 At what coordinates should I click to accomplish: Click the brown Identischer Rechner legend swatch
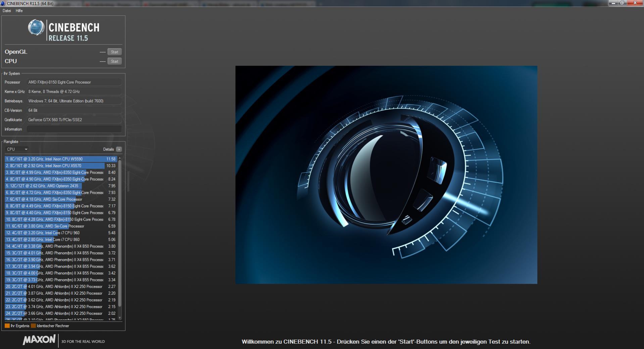tap(33, 326)
